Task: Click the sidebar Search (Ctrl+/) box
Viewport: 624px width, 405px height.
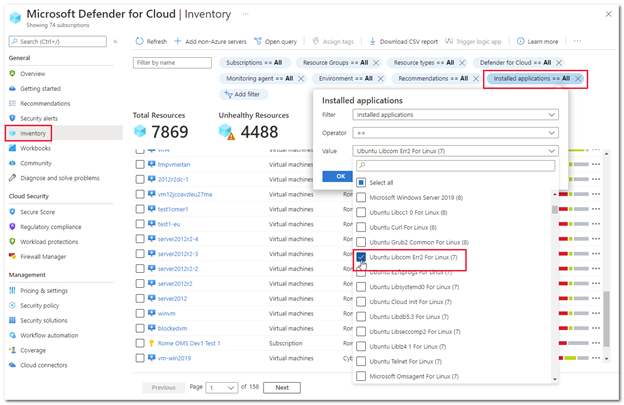Action: (58, 41)
